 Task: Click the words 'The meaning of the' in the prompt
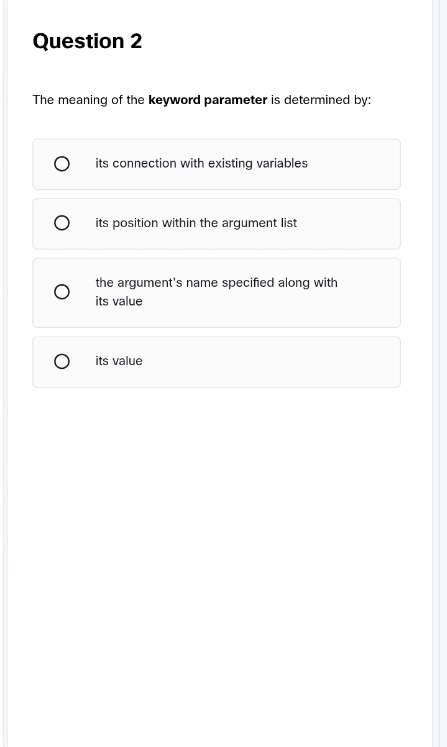tap(88, 100)
